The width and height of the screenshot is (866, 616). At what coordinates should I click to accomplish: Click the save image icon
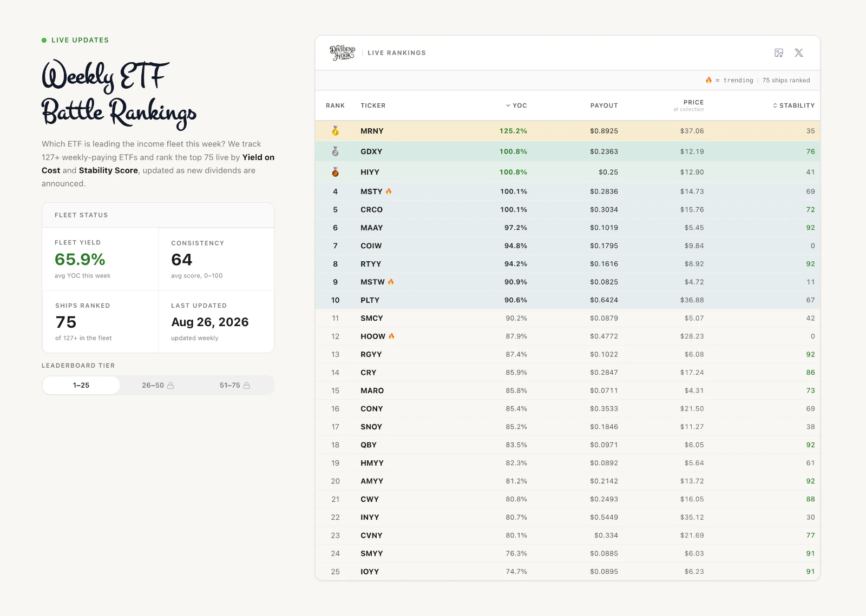click(779, 52)
